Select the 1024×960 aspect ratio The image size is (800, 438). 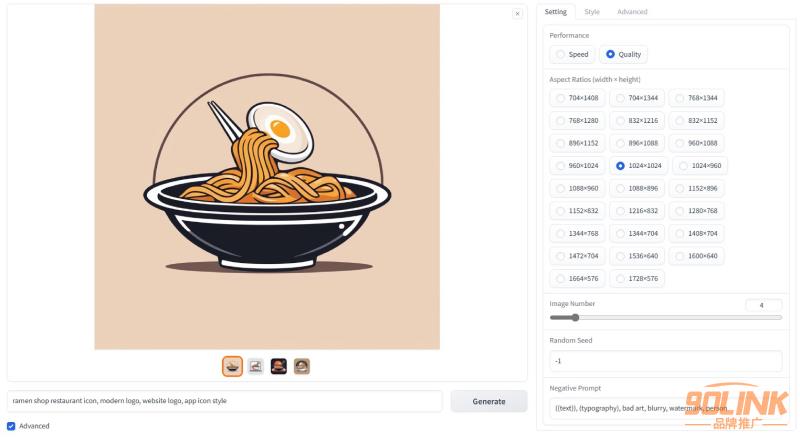pos(700,165)
